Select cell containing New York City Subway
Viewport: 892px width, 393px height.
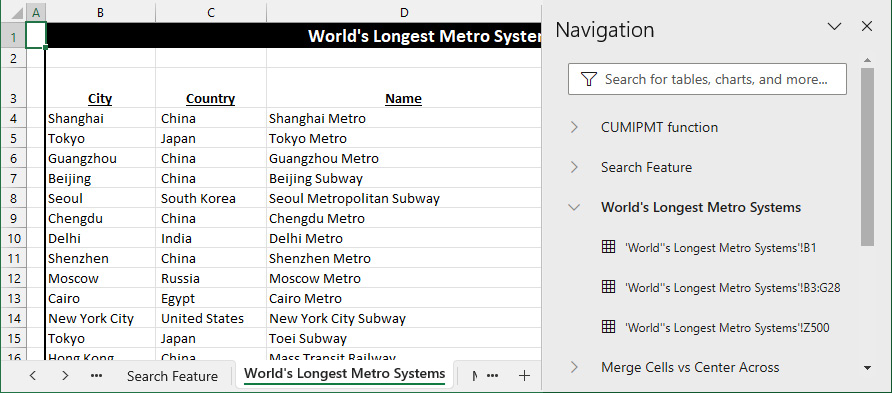[404, 318]
